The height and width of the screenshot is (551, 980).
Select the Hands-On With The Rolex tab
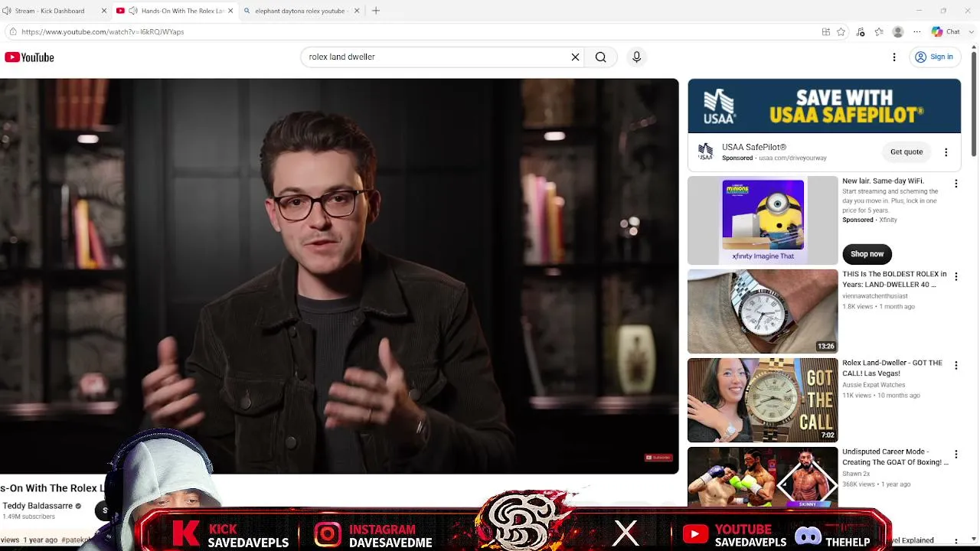175,11
